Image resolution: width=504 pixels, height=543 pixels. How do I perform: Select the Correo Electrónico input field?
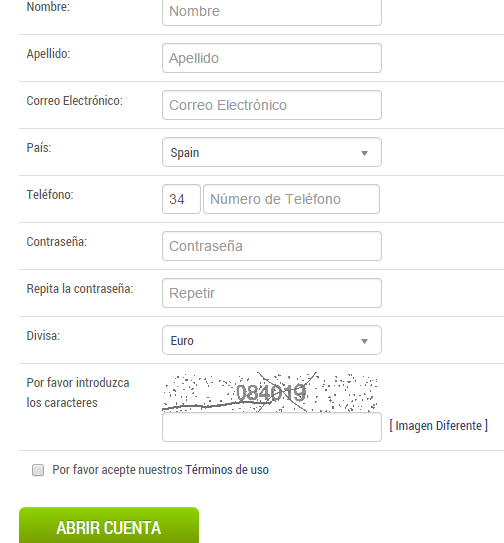pos(272,105)
